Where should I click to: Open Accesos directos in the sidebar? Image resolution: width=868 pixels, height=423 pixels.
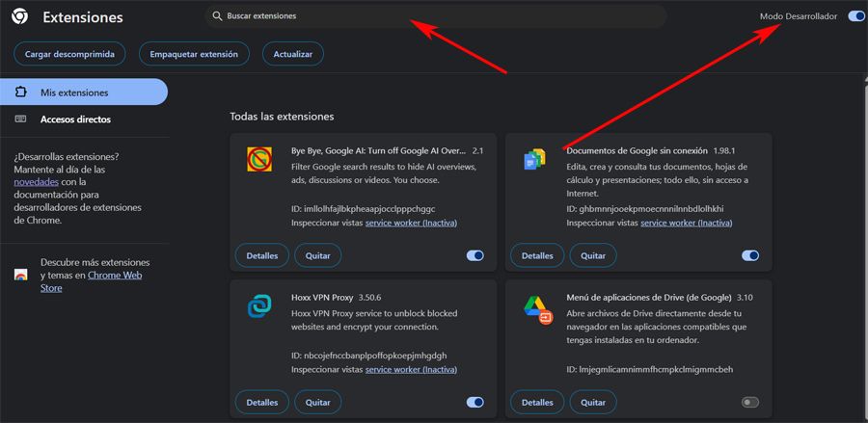pos(75,119)
